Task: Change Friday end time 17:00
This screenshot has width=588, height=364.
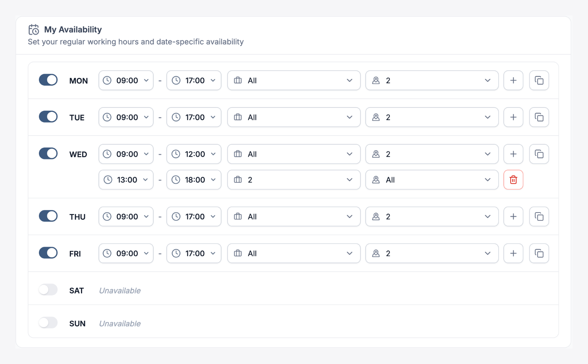Action: (194, 253)
